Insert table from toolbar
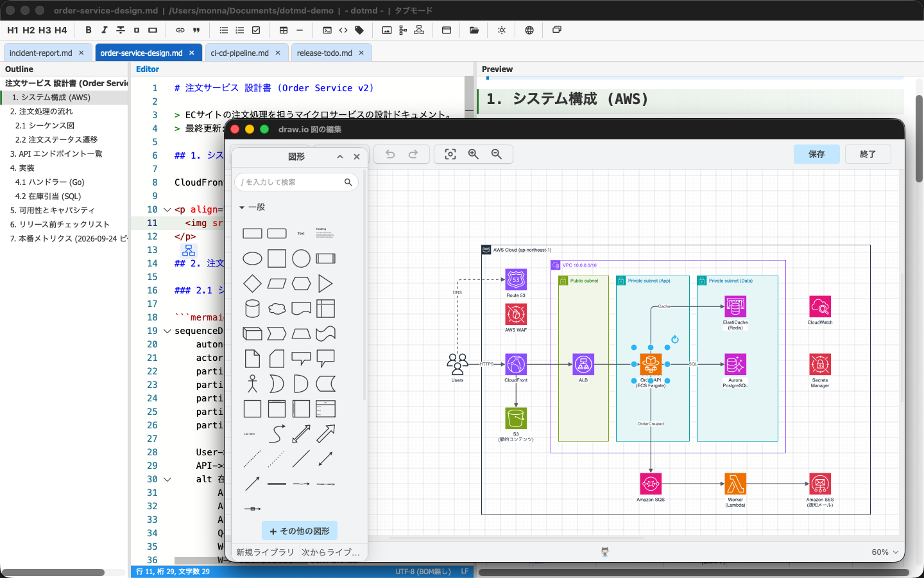The width and height of the screenshot is (924, 578). point(284,30)
